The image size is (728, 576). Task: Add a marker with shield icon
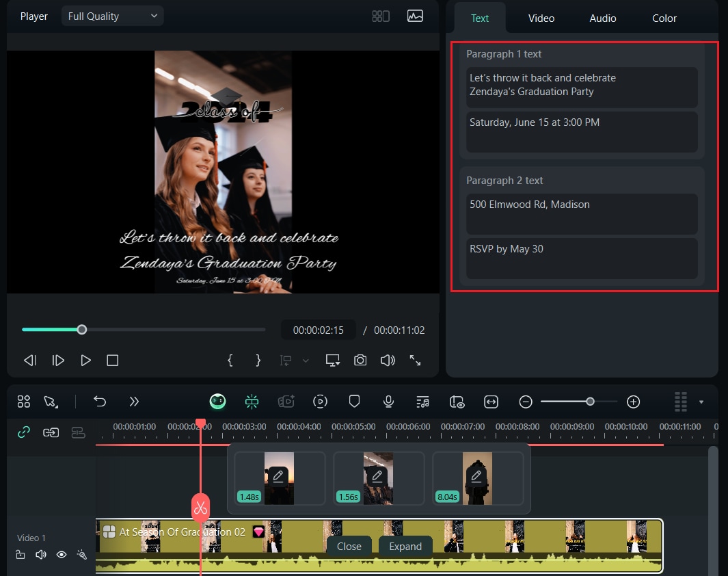click(x=354, y=402)
